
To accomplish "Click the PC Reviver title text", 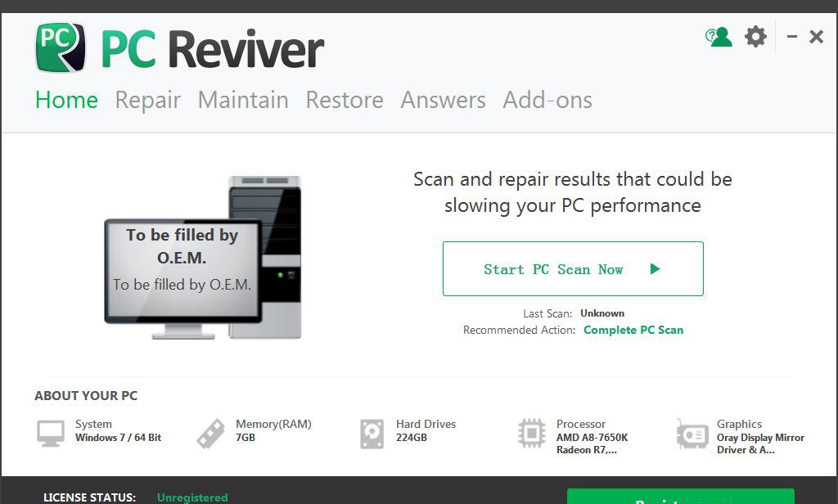I will (x=212, y=49).
